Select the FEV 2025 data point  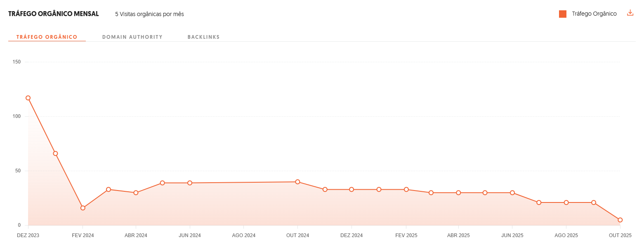(x=406, y=190)
